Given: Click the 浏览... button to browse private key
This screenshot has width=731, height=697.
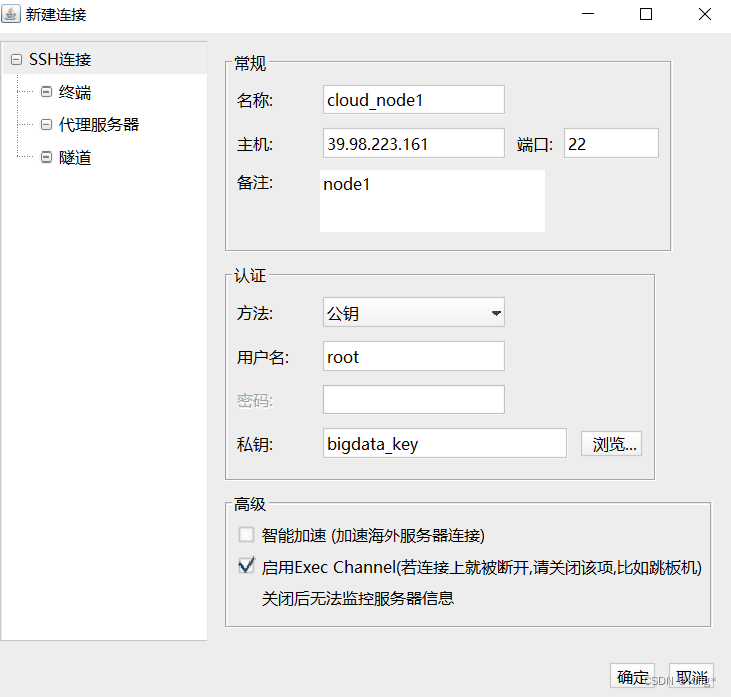Looking at the screenshot, I should pyautogui.click(x=611, y=444).
